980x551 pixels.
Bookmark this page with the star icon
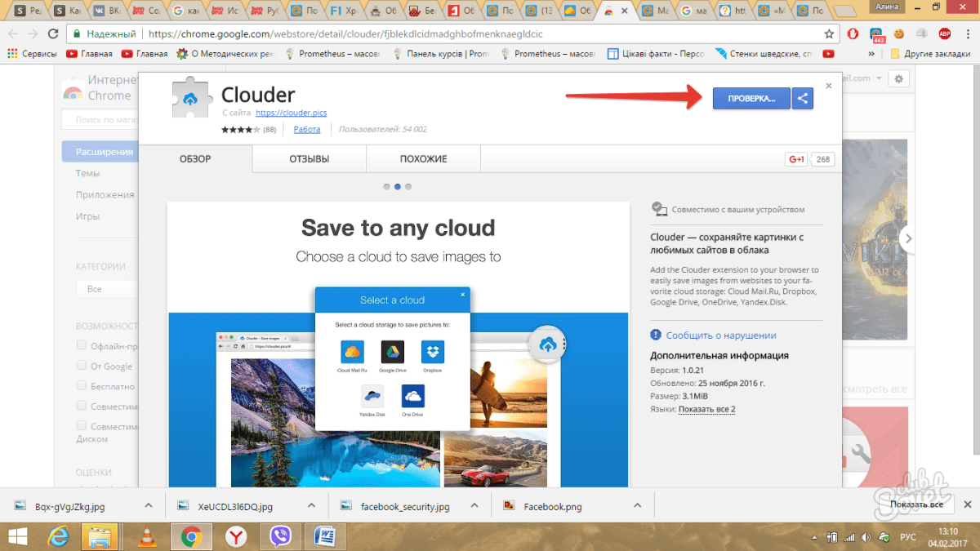pos(830,34)
